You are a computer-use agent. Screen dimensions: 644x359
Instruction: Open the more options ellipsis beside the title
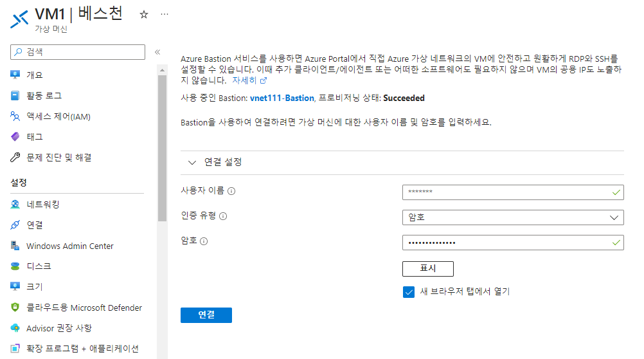(x=165, y=14)
